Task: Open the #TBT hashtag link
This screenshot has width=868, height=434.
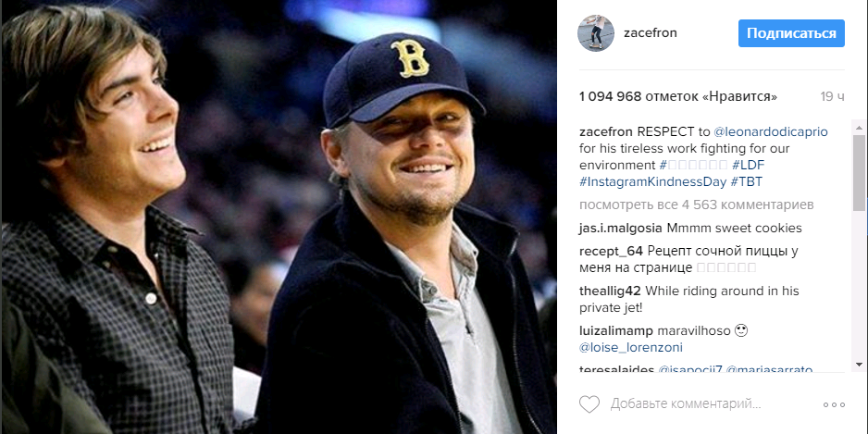Action: (747, 181)
